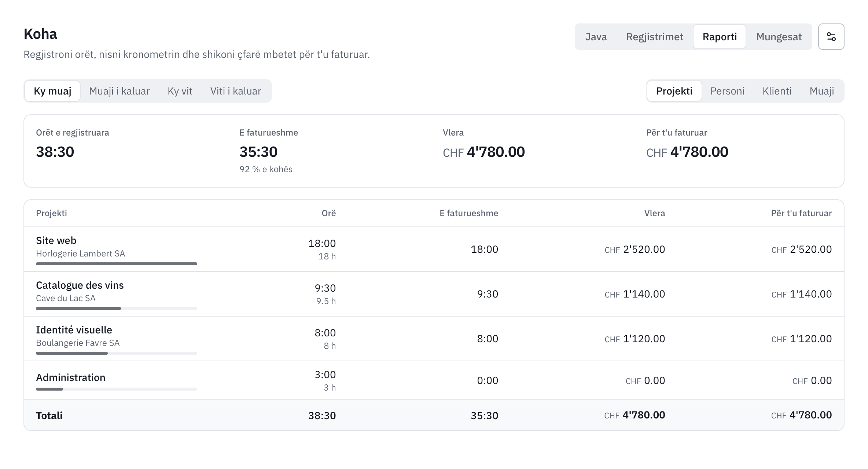The image size is (868, 469).
Task: Click Administration billable hours 0:00
Action: tap(487, 381)
